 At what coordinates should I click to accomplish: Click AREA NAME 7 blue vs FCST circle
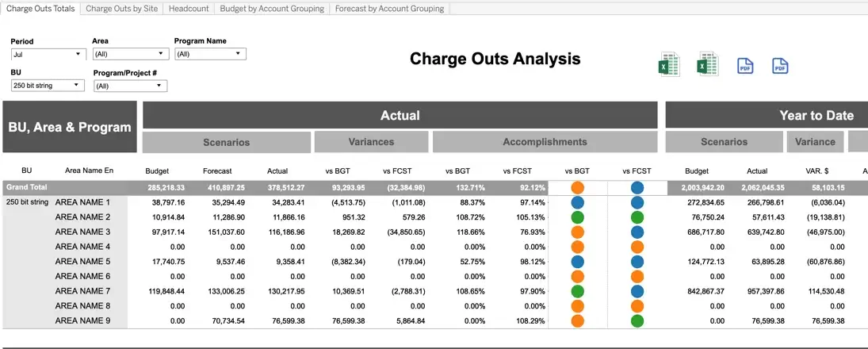[637, 291]
